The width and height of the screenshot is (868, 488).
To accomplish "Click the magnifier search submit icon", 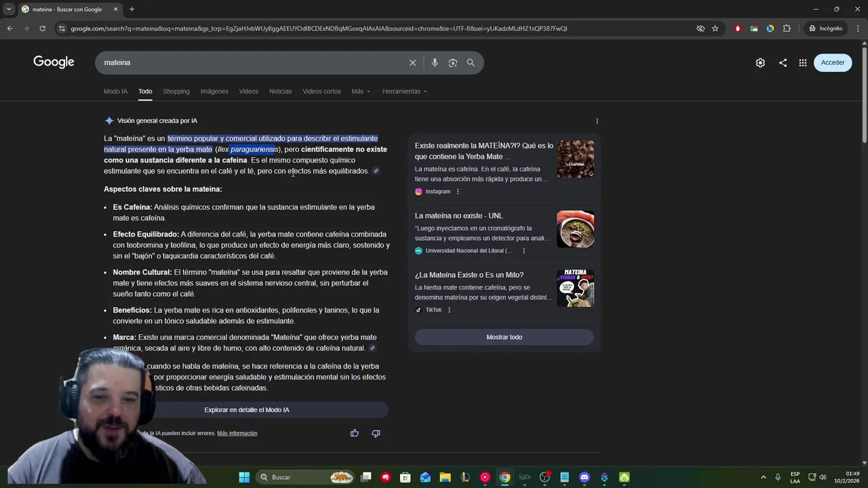I will [x=471, y=62].
